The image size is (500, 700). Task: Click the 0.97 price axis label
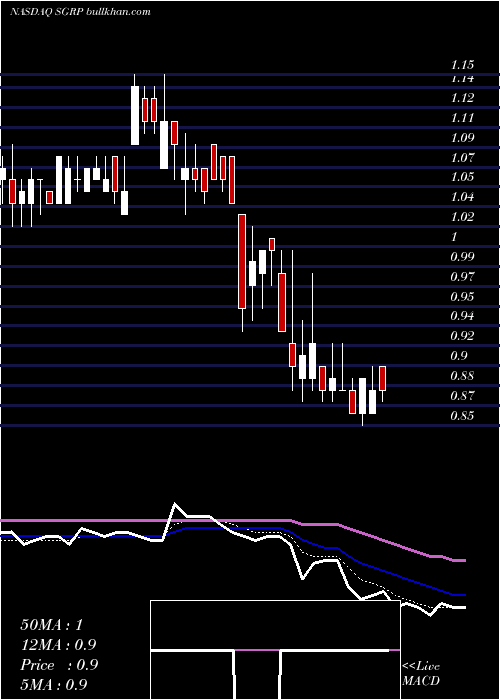tap(462, 277)
